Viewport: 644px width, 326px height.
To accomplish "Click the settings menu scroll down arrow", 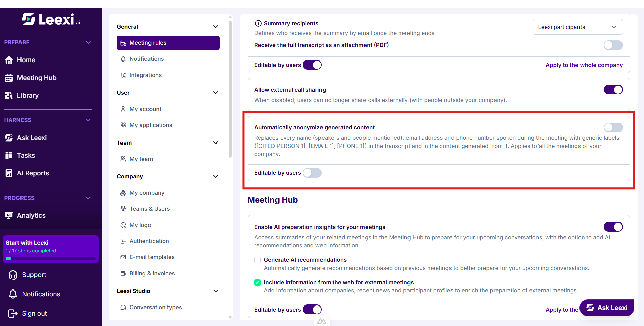I will coord(230,317).
